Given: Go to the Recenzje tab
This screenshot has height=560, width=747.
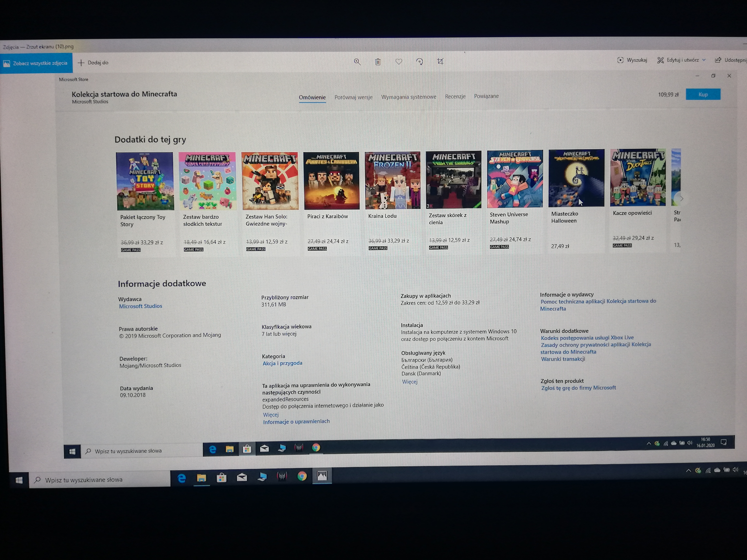Looking at the screenshot, I should pyautogui.click(x=455, y=97).
